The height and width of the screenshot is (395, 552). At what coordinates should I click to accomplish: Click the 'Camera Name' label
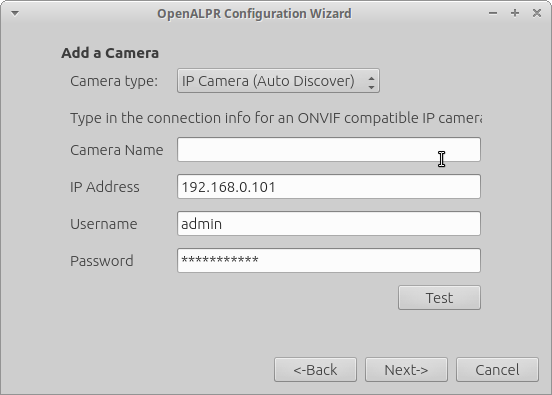click(117, 150)
